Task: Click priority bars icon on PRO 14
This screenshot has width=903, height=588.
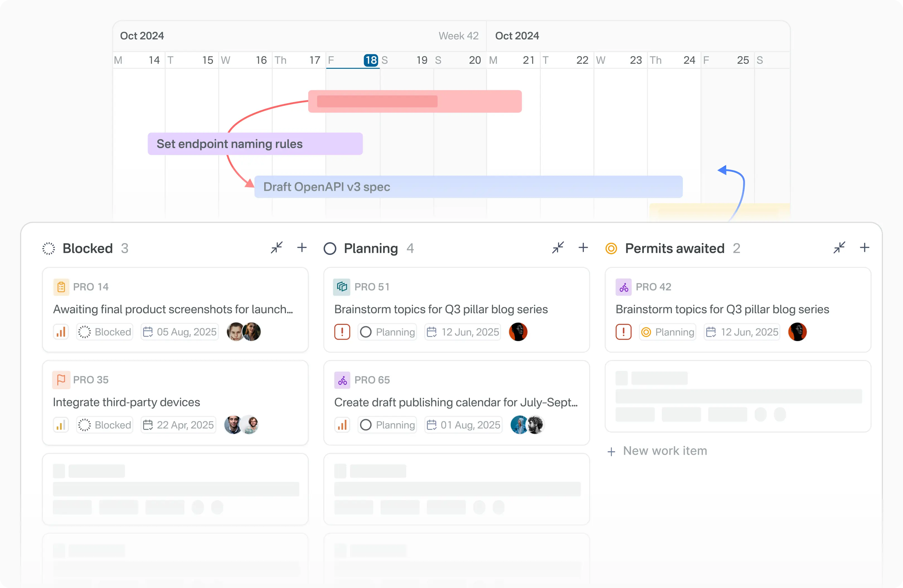Action: coord(61,332)
